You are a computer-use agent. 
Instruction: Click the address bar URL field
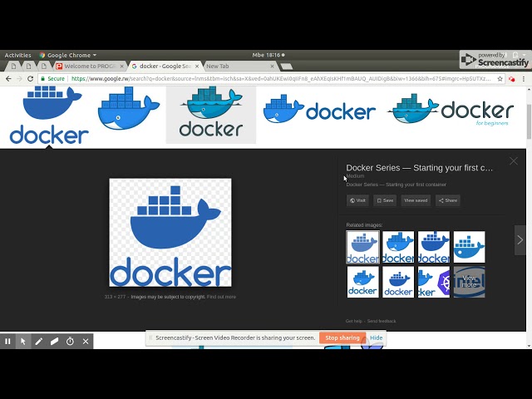(x=281, y=79)
